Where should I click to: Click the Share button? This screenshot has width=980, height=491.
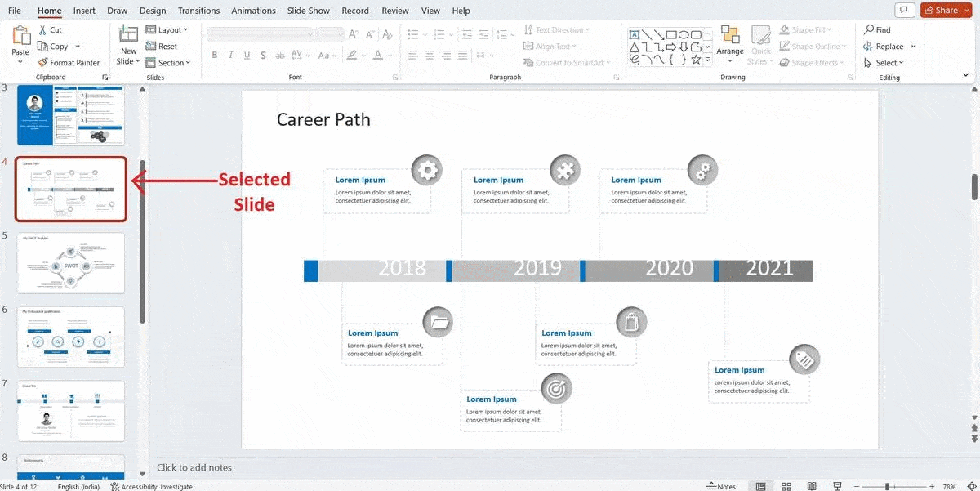click(x=943, y=10)
